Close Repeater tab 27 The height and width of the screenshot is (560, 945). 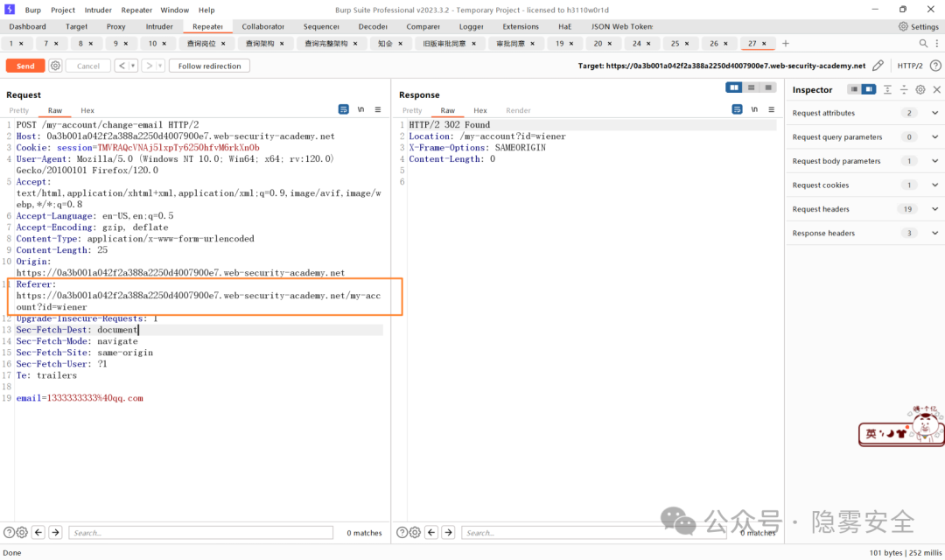[764, 44]
